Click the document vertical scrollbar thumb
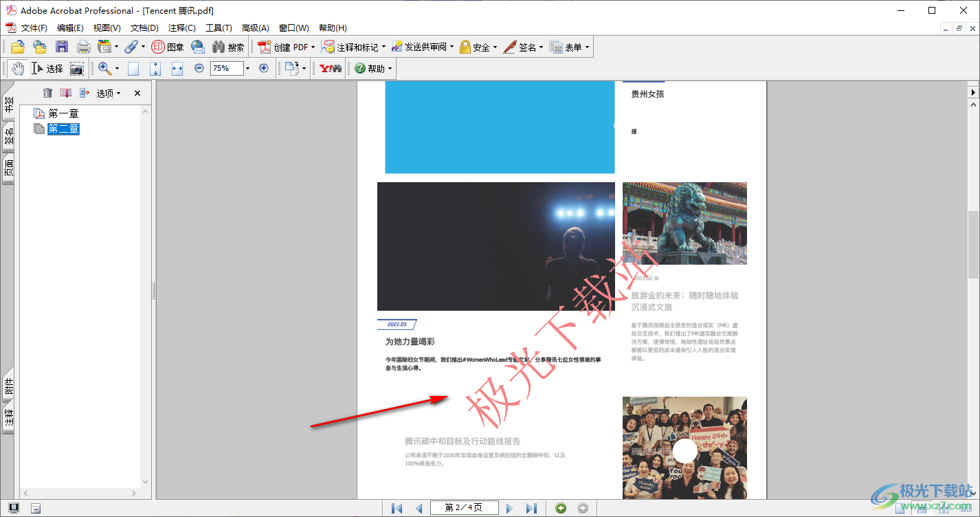Screen dimensions: 980x517 (973, 243)
